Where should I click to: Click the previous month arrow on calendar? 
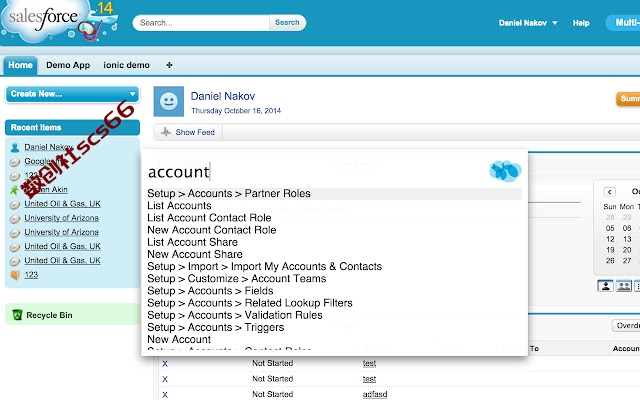[609, 191]
